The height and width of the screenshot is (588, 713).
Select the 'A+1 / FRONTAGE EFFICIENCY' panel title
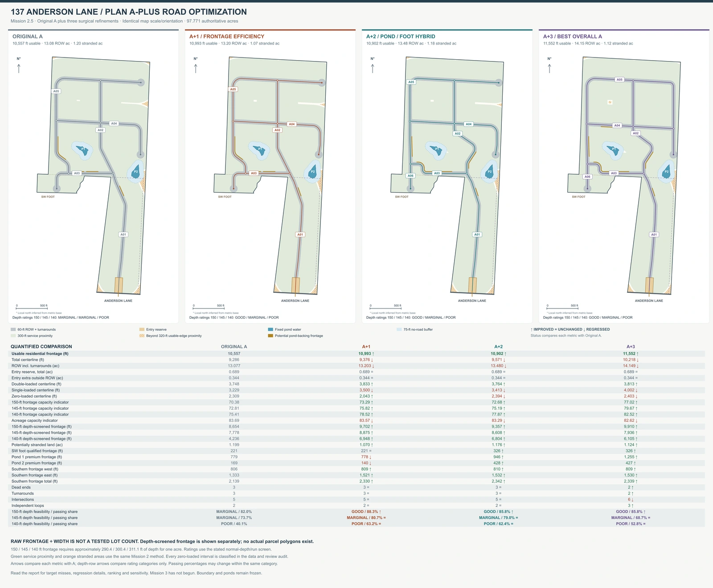click(227, 37)
